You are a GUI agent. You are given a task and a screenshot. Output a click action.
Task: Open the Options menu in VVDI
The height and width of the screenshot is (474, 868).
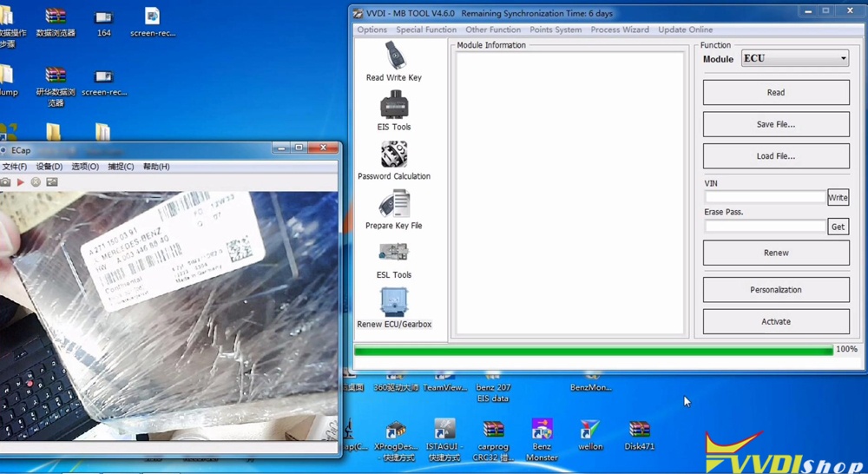(x=372, y=30)
